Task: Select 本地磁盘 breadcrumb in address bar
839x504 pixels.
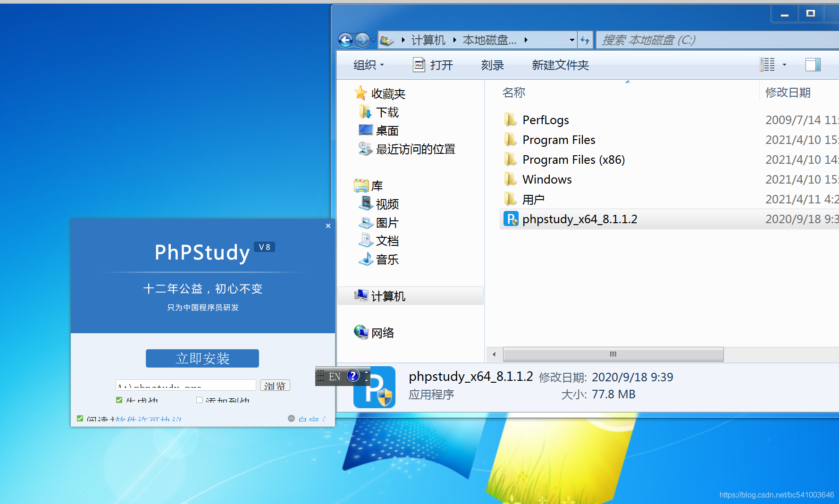Action: 490,40
